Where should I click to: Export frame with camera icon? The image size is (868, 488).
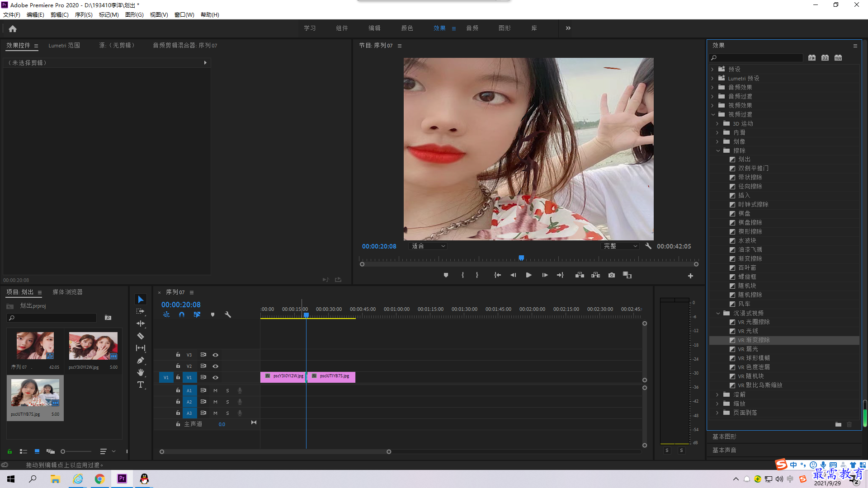coord(612,275)
